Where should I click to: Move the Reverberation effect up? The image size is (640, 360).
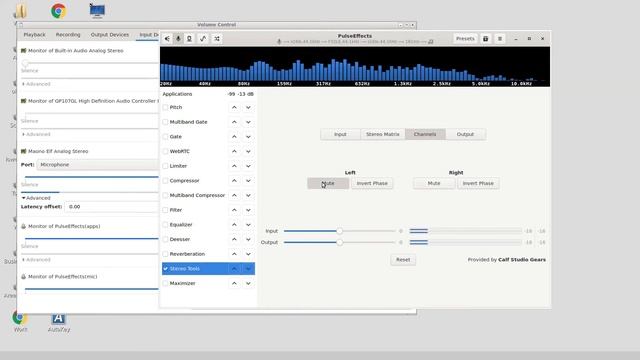pyautogui.click(x=234, y=254)
